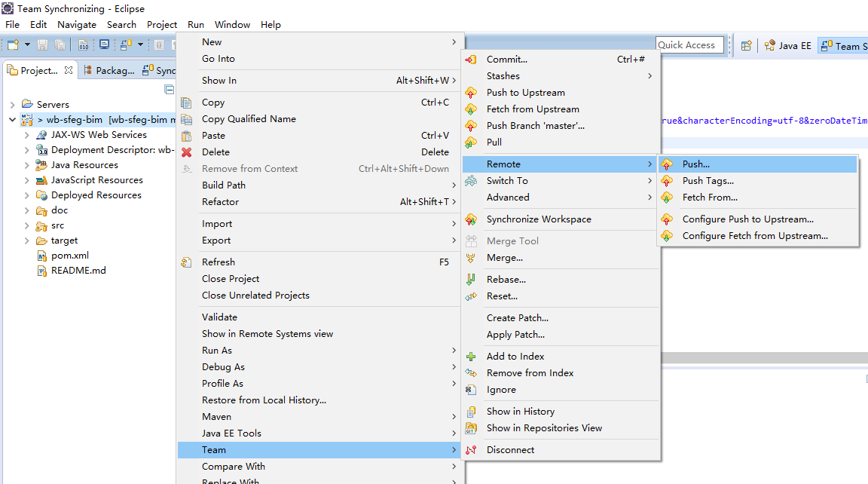Expand the target folder node

click(x=26, y=241)
